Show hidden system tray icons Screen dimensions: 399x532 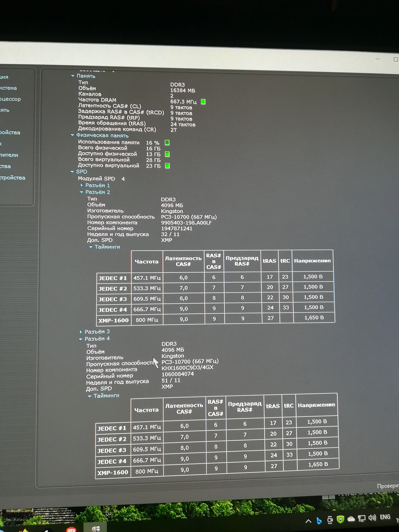point(308,521)
